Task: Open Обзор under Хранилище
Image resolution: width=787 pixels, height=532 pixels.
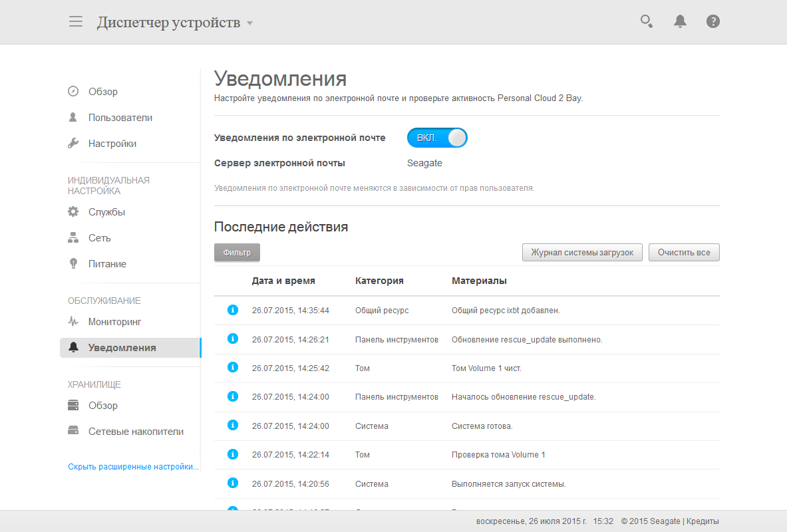Action: point(103,406)
